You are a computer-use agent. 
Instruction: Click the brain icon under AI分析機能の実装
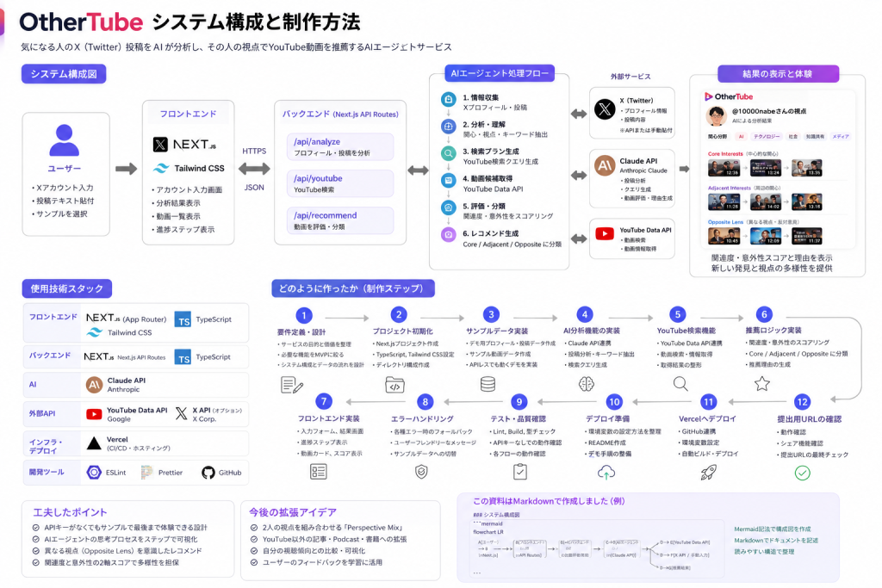point(586,384)
